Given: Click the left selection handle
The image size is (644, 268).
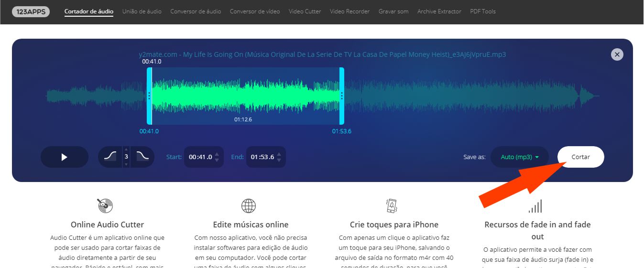Looking at the screenshot, I should [x=149, y=96].
